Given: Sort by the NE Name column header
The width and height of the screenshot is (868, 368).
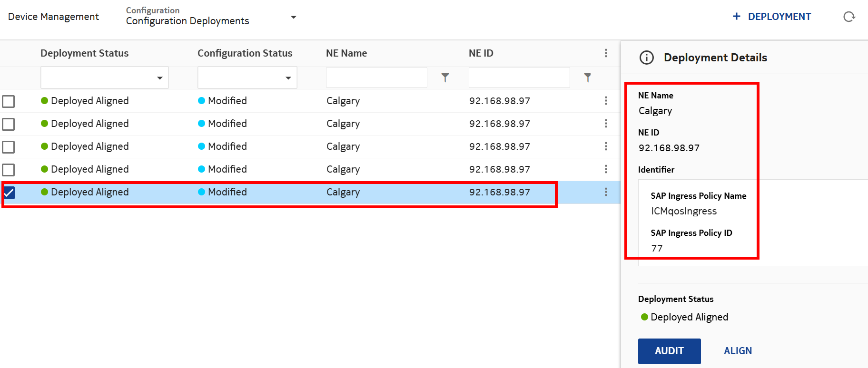Looking at the screenshot, I should pos(346,53).
